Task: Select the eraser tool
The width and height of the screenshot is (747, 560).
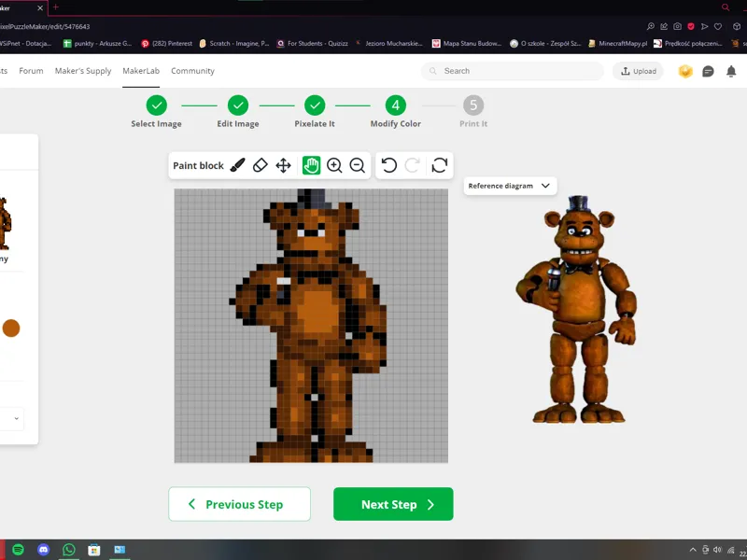Action: (x=261, y=165)
